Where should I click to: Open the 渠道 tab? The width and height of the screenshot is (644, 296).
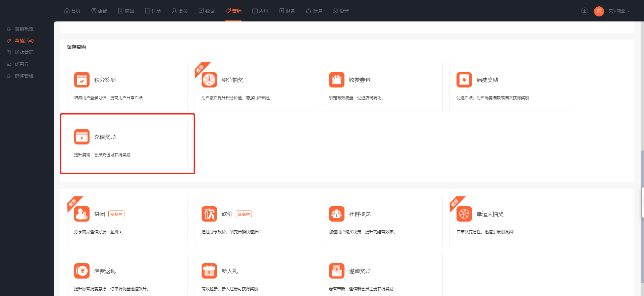[x=314, y=11]
